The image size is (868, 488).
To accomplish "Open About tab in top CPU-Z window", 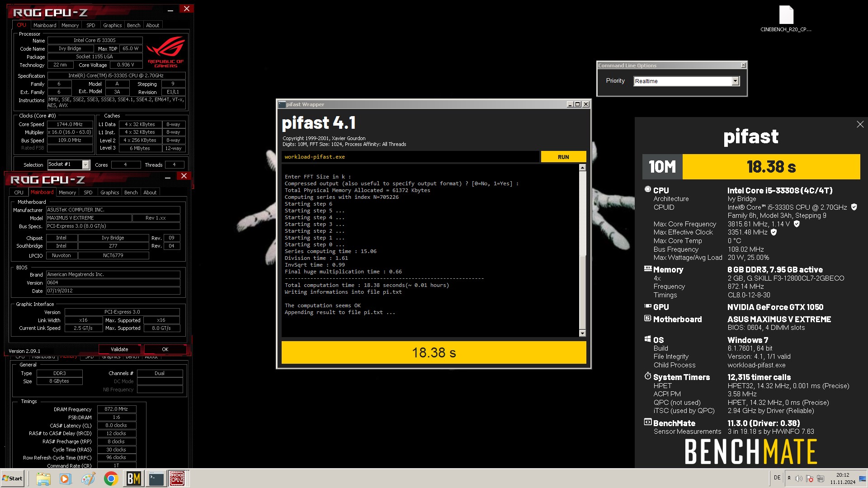I will [152, 25].
